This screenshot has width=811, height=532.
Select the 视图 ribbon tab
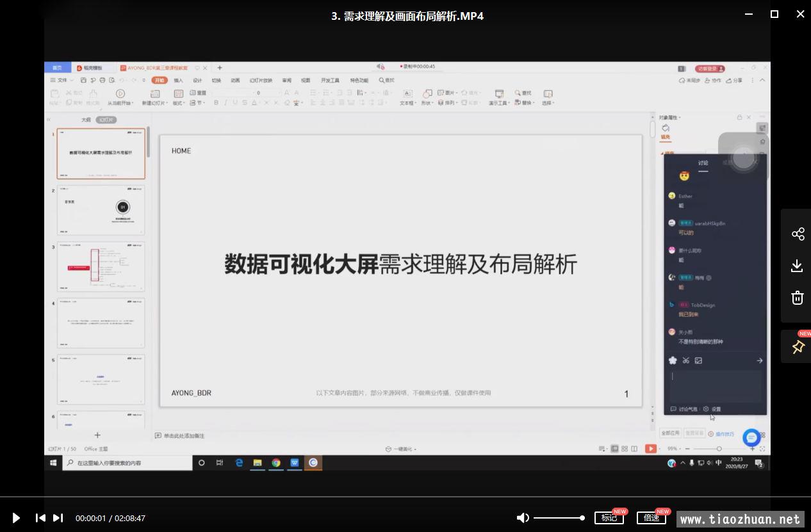click(x=306, y=80)
